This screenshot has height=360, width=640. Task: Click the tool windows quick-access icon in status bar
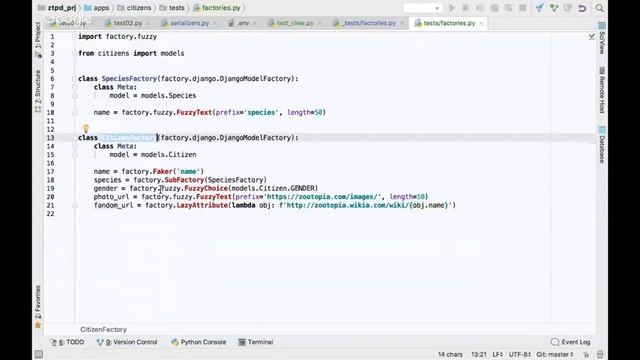tap(39, 354)
